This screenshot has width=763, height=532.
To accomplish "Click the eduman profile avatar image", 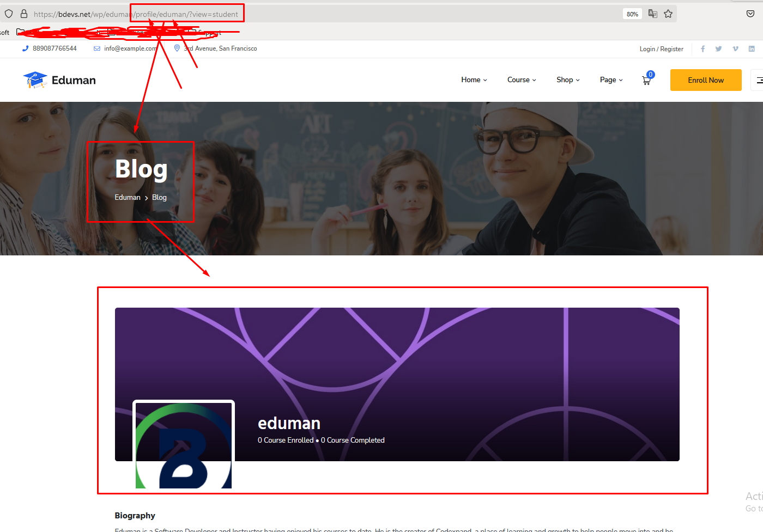I will point(184,444).
